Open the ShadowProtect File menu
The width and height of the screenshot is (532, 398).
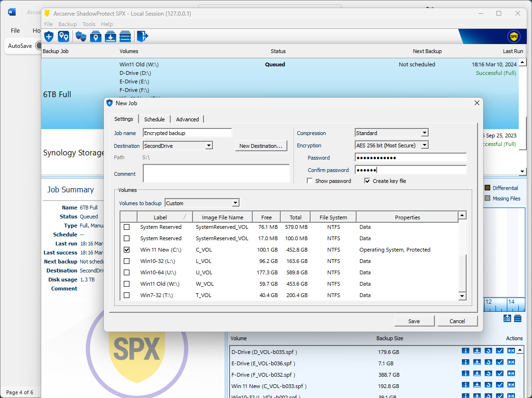[48, 24]
